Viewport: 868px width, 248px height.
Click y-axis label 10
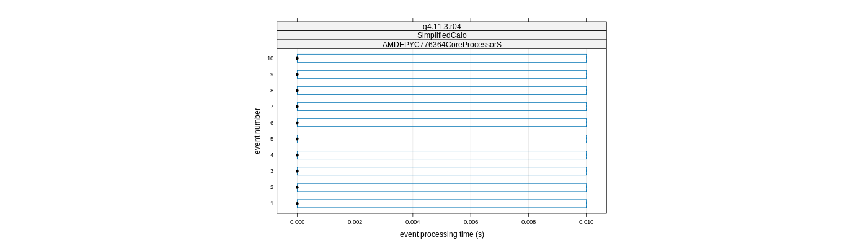tap(270, 58)
